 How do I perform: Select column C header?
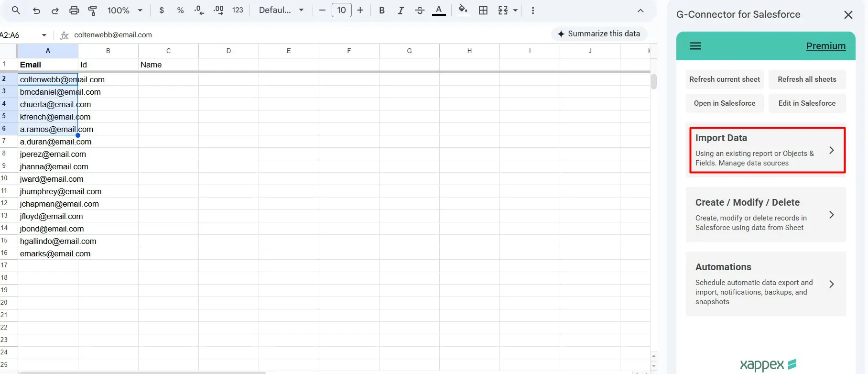pyautogui.click(x=168, y=51)
